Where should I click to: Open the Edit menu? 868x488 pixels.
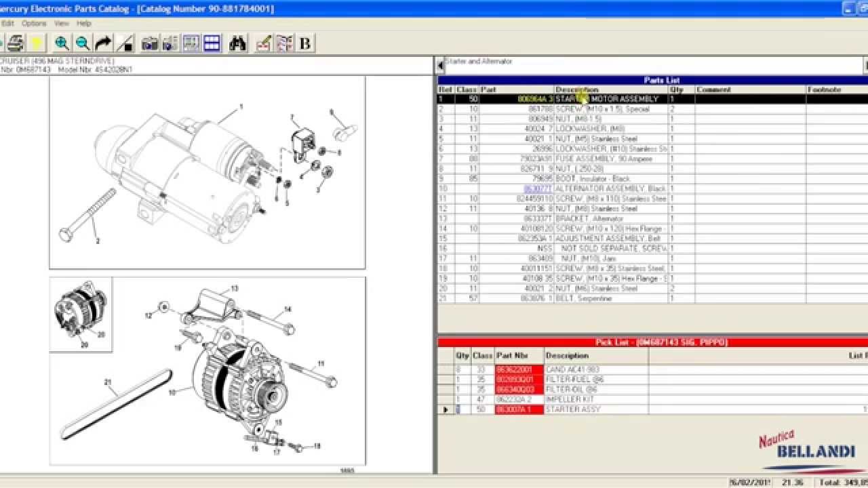coord(7,23)
